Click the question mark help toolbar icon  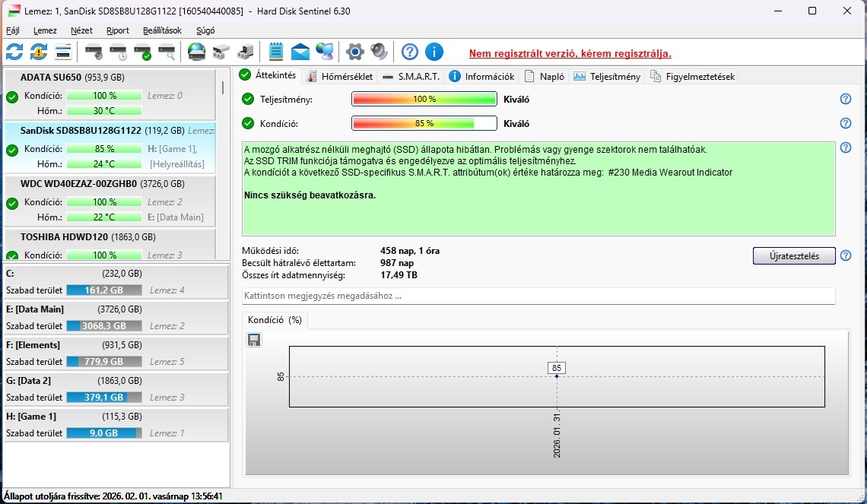409,52
